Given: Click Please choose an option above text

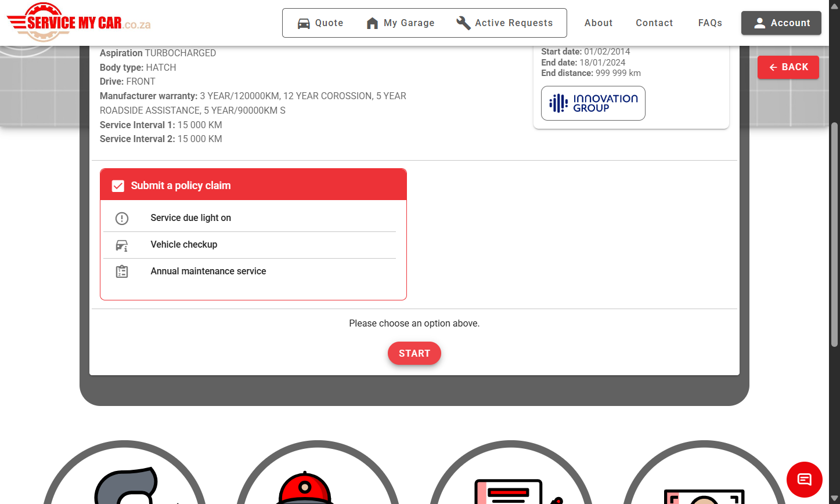Looking at the screenshot, I should (414, 324).
